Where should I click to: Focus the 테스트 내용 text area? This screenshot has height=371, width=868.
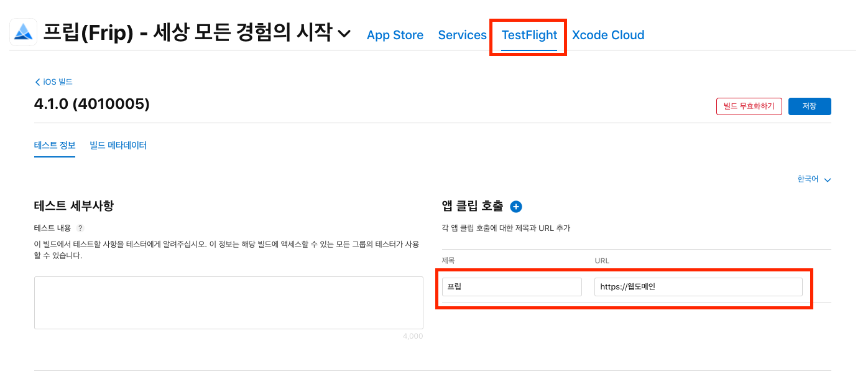click(229, 303)
